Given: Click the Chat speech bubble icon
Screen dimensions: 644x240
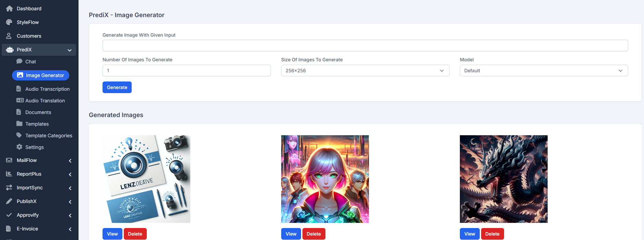Looking at the screenshot, I should pos(20,62).
